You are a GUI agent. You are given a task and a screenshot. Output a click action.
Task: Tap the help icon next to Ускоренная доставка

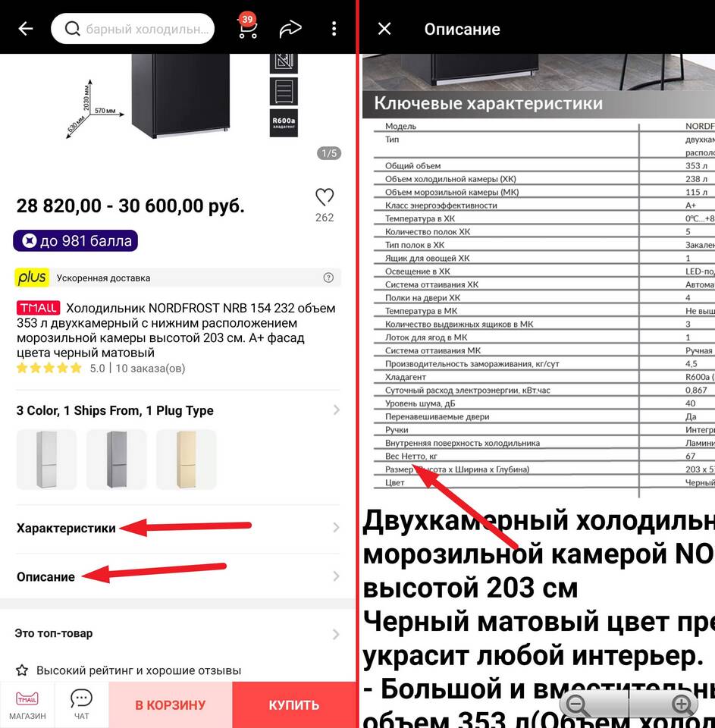pyautogui.click(x=328, y=278)
